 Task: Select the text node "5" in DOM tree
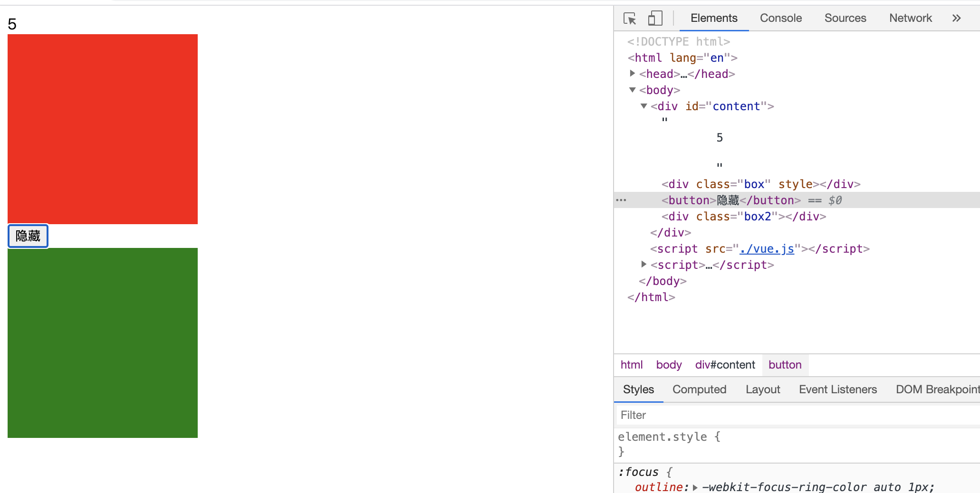tap(720, 138)
